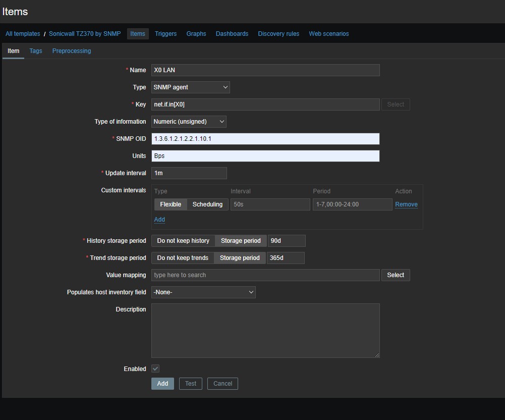
Task: Open Triggers in template navigation
Action: 165,34
